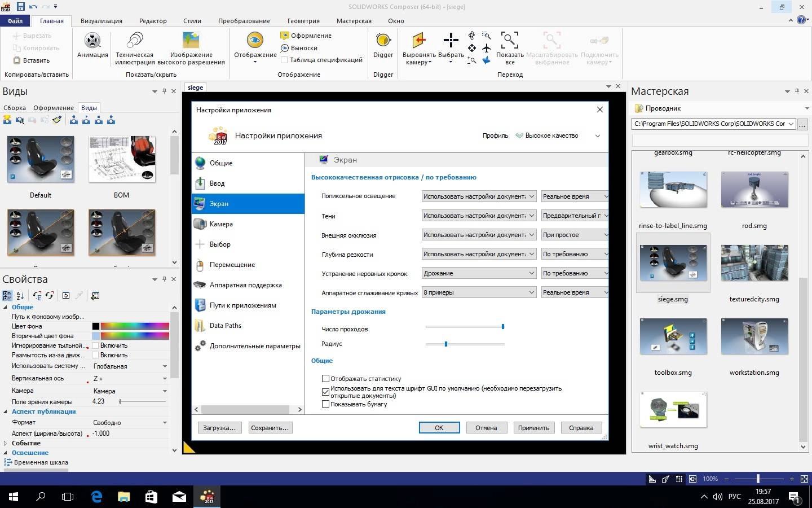812x508 pixels.
Task: Open High Resolution Image tool
Action: point(191,49)
